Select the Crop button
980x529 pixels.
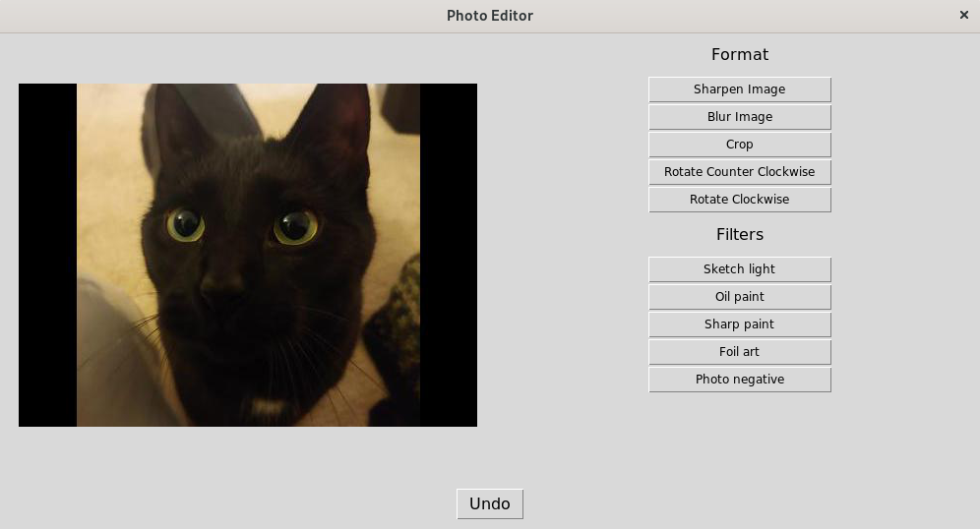[739, 145]
